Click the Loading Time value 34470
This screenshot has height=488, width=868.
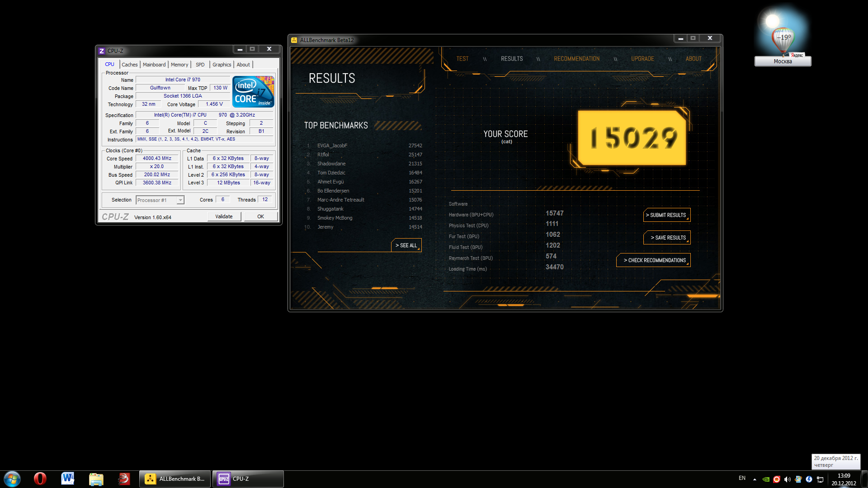(x=555, y=267)
